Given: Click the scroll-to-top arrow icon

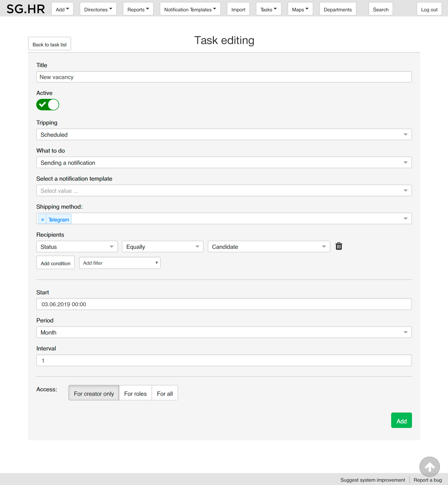Looking at the screenshot, I should click(x=429, y=467).
